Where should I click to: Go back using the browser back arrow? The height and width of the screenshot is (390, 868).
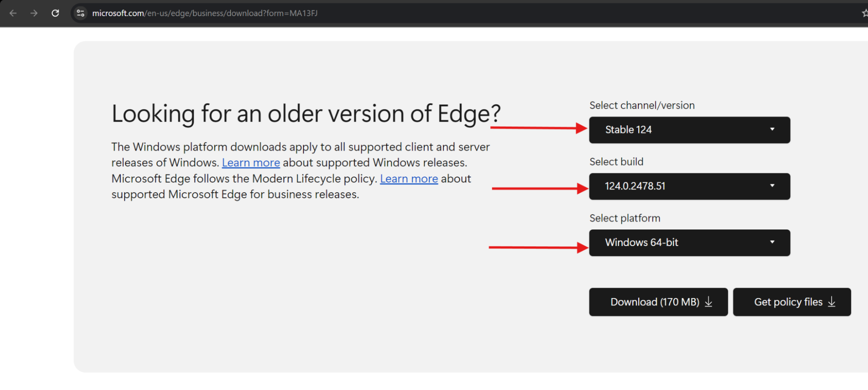13,13
